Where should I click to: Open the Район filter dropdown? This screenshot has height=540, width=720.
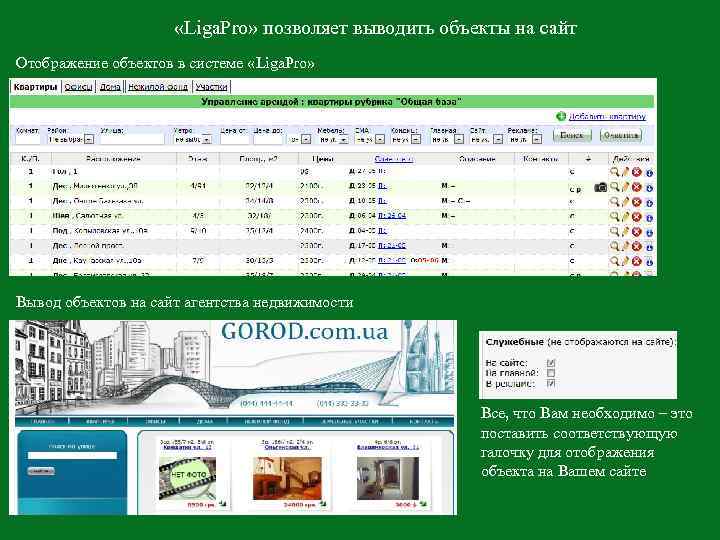click(90, 139)
